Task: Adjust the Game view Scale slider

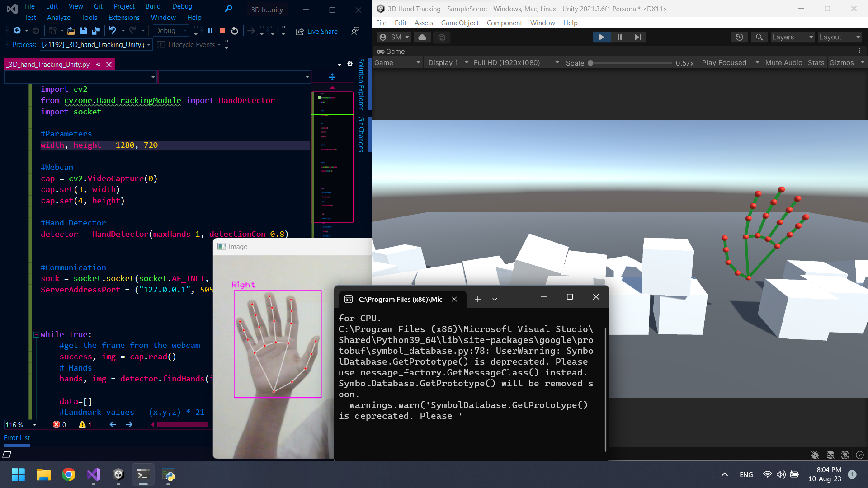Action: (x=590, y=63)
